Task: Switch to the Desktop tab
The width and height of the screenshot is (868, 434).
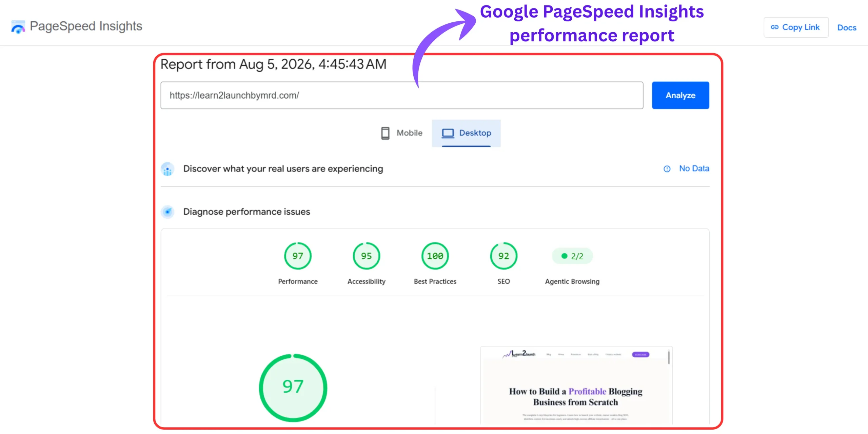Action: (466, 133)
